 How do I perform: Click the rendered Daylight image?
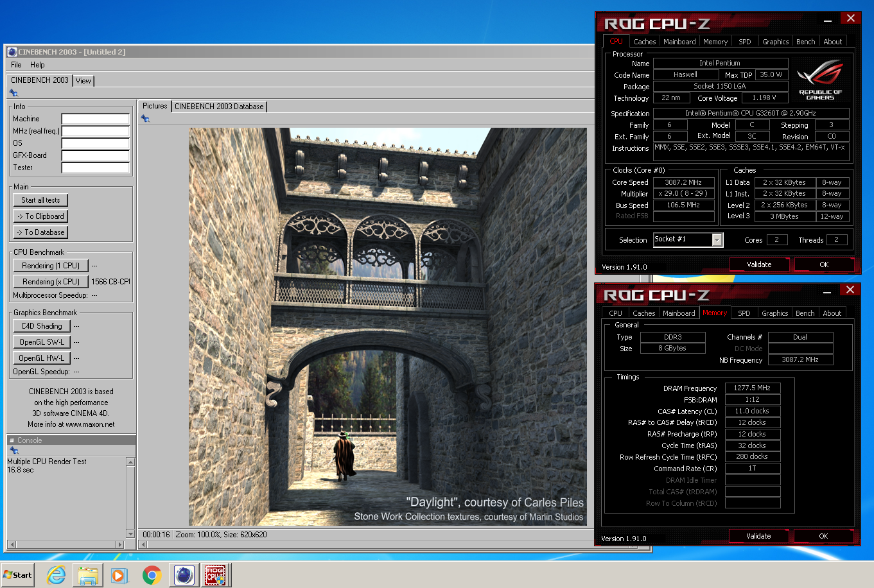pyautogui.click(x=387, y=327)
